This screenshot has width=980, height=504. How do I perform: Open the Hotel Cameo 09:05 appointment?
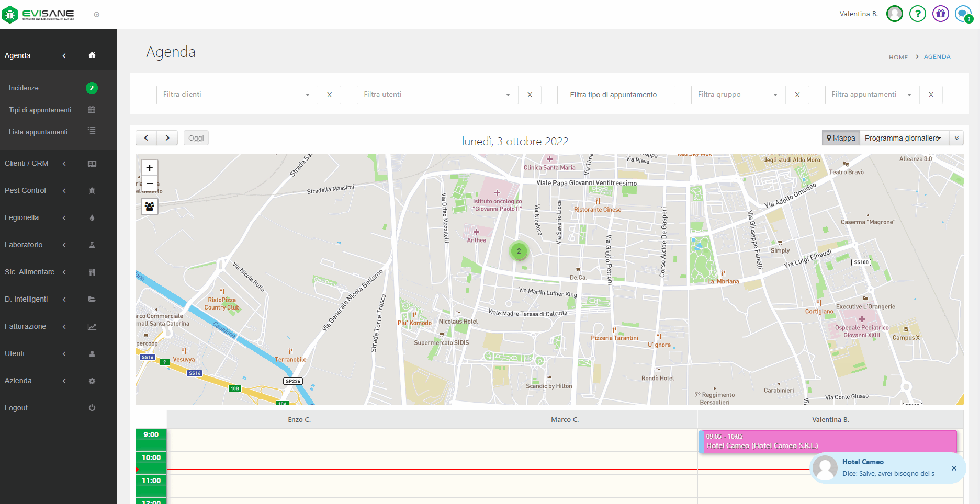pyautogui.click(x=827, y=441)
